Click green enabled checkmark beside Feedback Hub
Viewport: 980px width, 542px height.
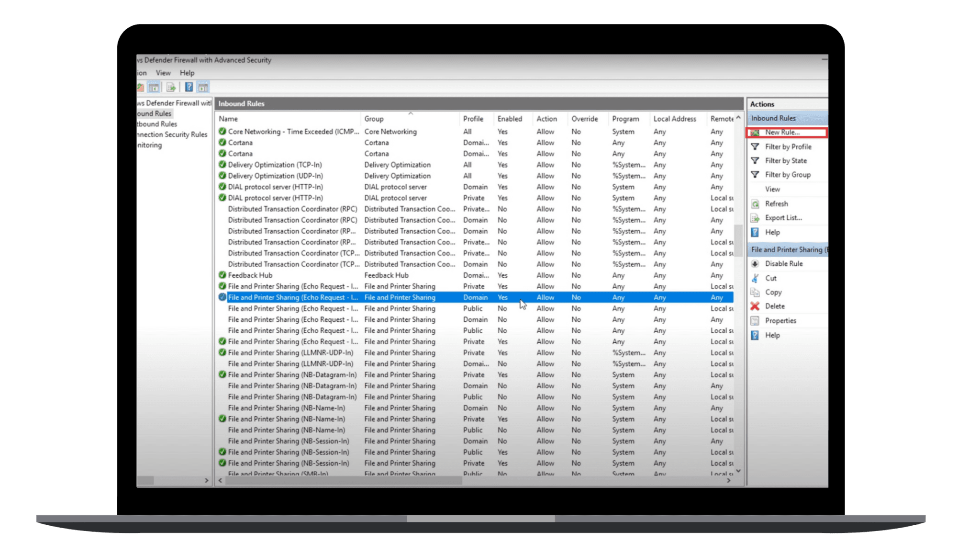(222, 275)
